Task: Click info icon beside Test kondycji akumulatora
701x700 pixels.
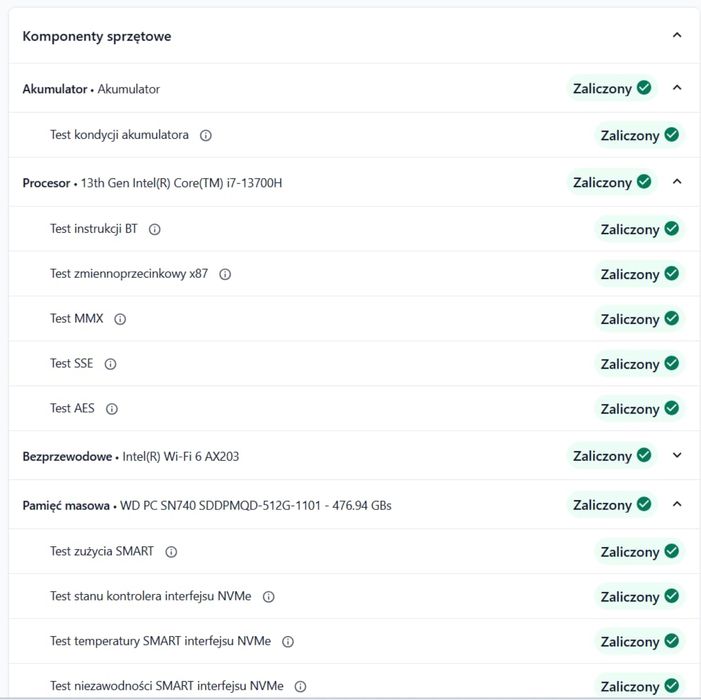Action: [x=206, y=135]
